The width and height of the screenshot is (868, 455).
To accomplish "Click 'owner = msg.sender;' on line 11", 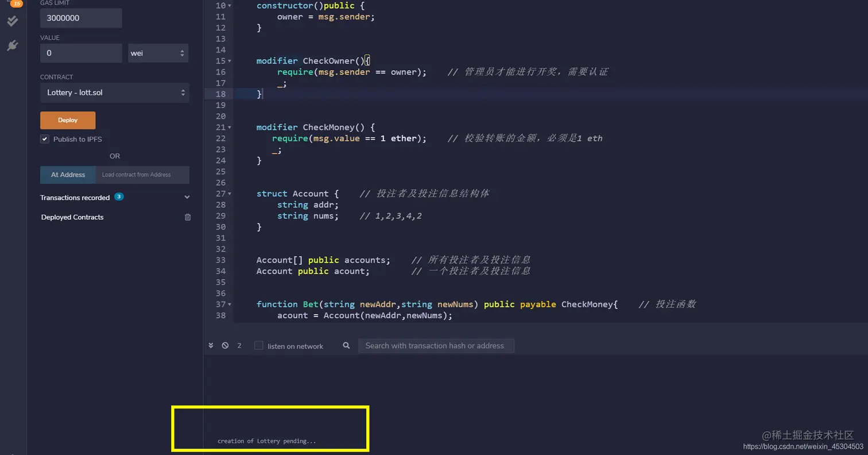I will (326, 17).
